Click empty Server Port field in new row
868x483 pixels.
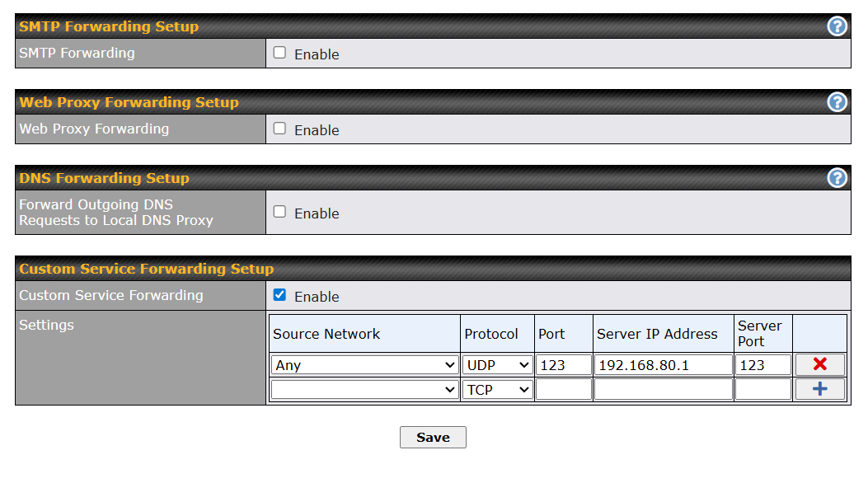tap(762, 390)
